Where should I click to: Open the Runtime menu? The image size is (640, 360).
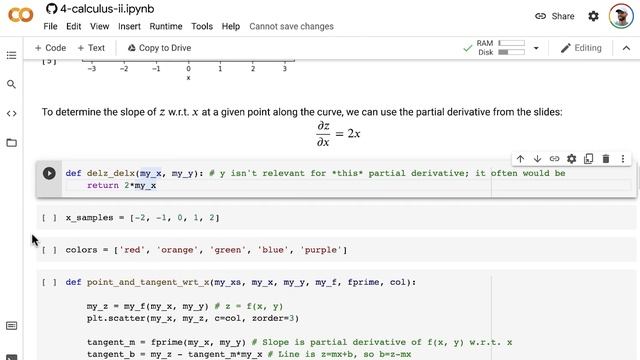point(166,27)
